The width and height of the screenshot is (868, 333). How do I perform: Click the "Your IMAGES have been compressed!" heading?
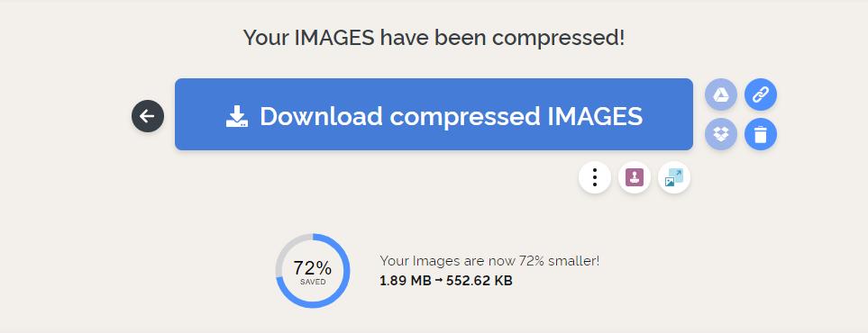coord(434,38)
